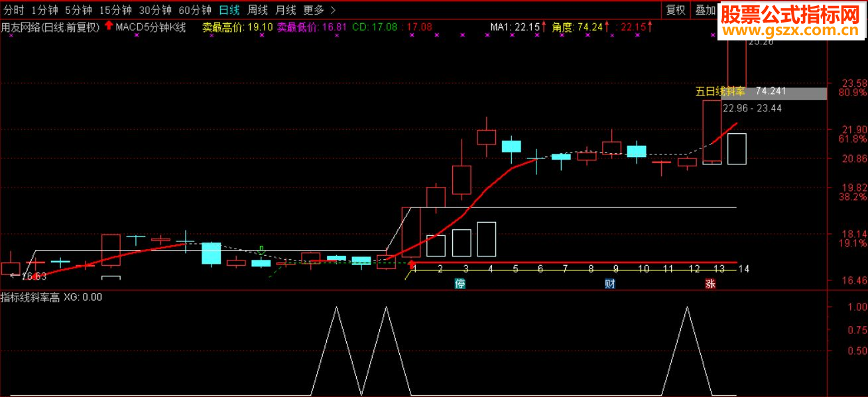Click the 23.58 price axis label
The width and height of the screenshot is (868, 397).
(x=853, y=83)
